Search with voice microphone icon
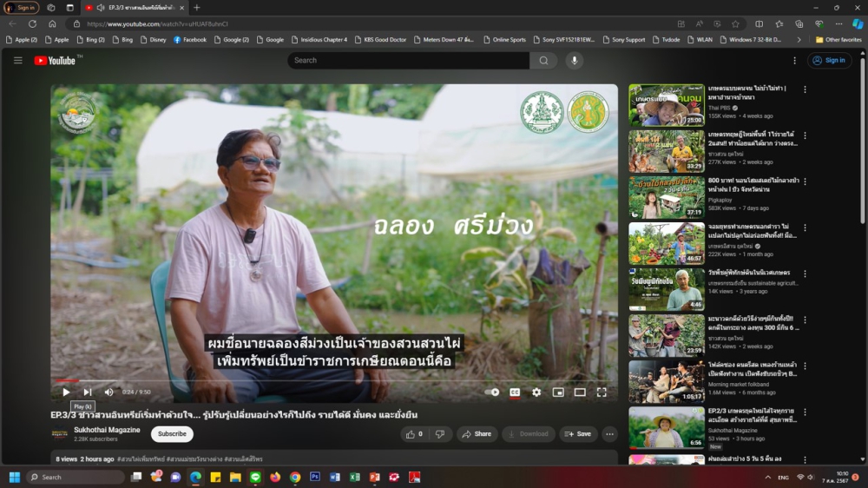This screenshot has width=868, height=488. [574, 61]
